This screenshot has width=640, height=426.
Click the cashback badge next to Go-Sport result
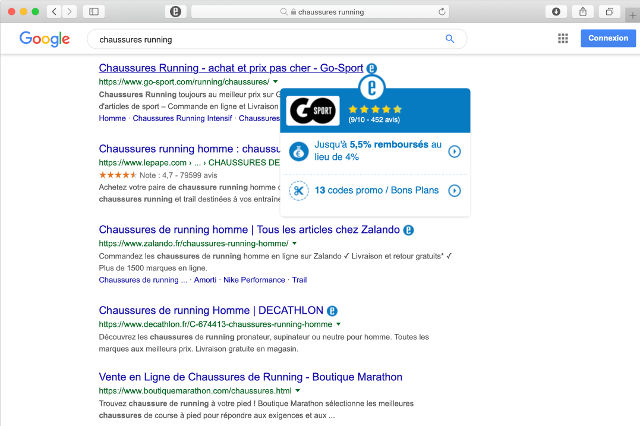pyautogui.click(x=371, y=68)
